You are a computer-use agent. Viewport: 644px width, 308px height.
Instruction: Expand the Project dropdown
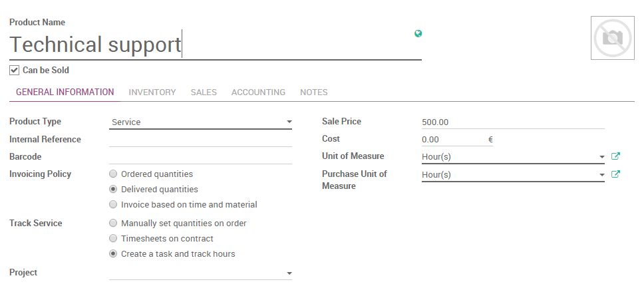click(289, 273)
